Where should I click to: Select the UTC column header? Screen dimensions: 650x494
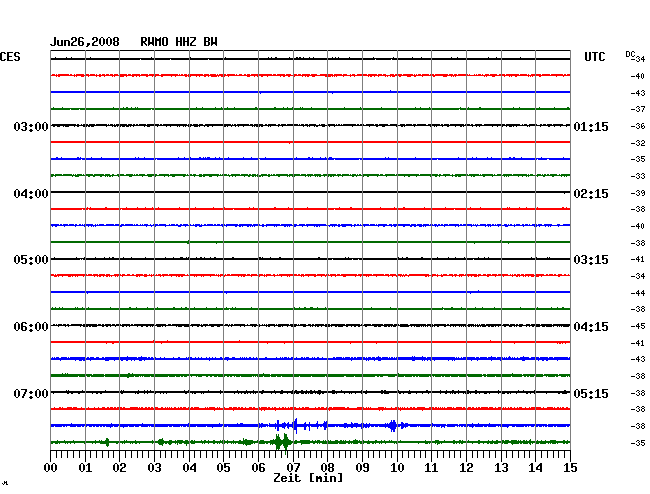[x=594, y=57]
